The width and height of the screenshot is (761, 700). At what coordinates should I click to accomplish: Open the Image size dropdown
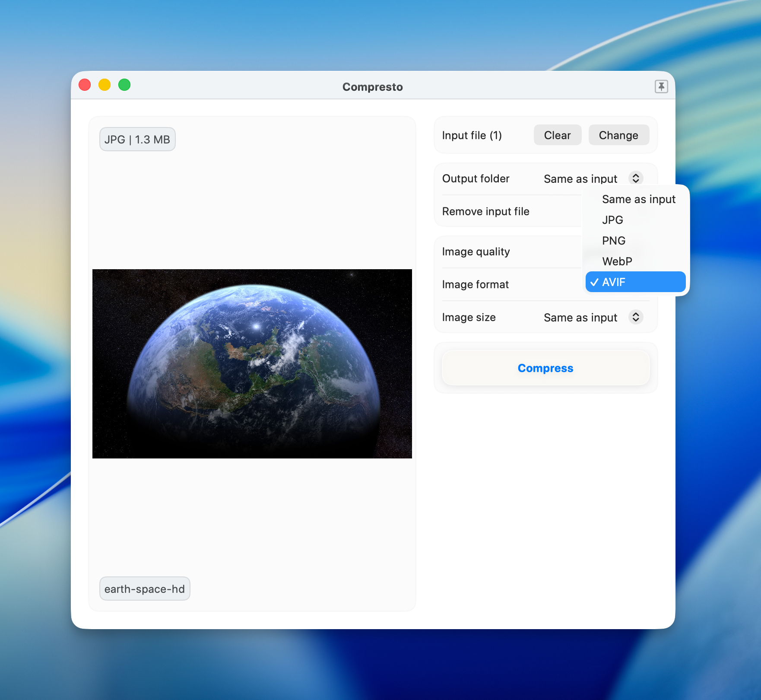pyautogui.click(x=593, y=317)
